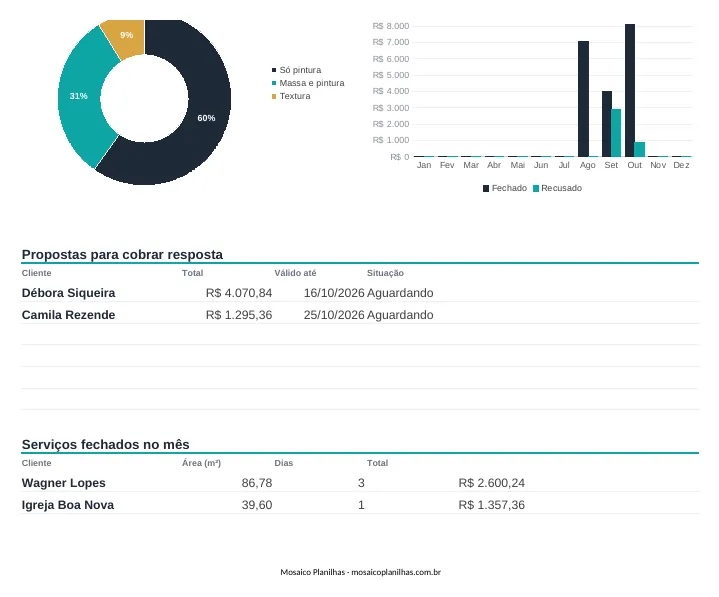719x597 pixels.
Task: Select the 'Wagner Lopes' client cell
Action: [63, 483]
